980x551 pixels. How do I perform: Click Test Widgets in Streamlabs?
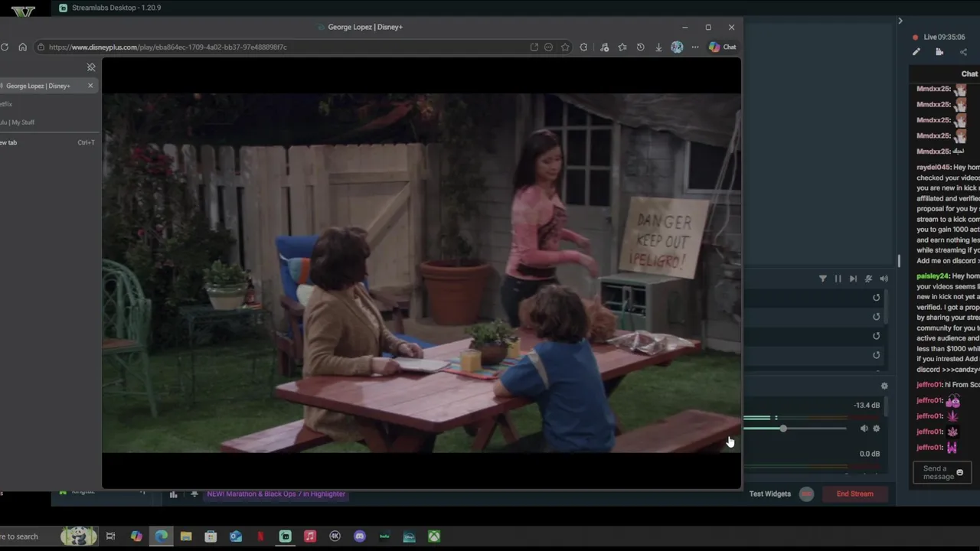click(x=769, y=494)
